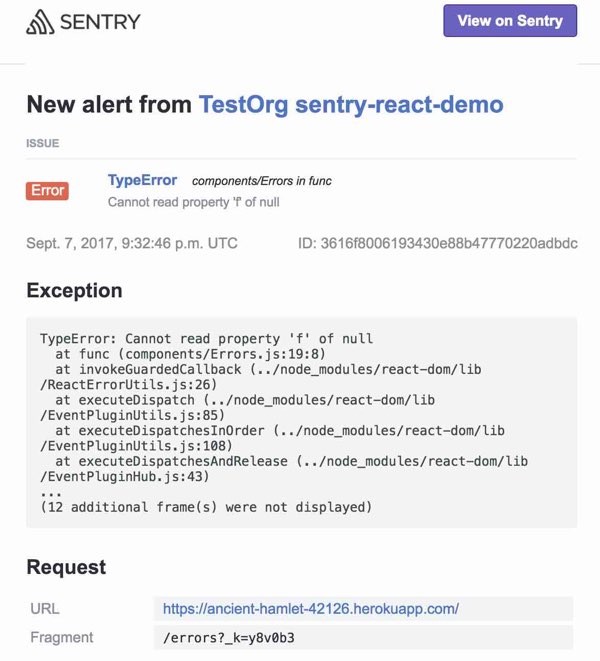The image size is (600, 661).
Task: Click the executeDispatchesInOrder stack frame line
Action: coord(272,438)
